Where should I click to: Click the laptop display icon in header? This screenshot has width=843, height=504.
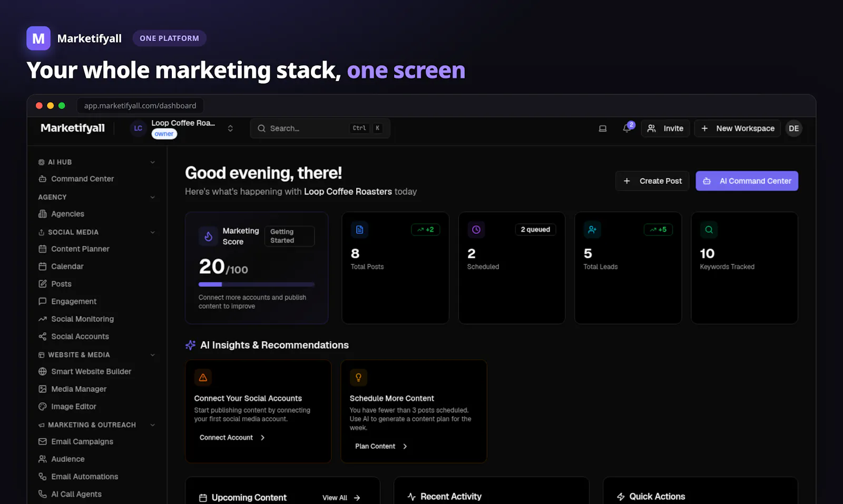(603, 129)
